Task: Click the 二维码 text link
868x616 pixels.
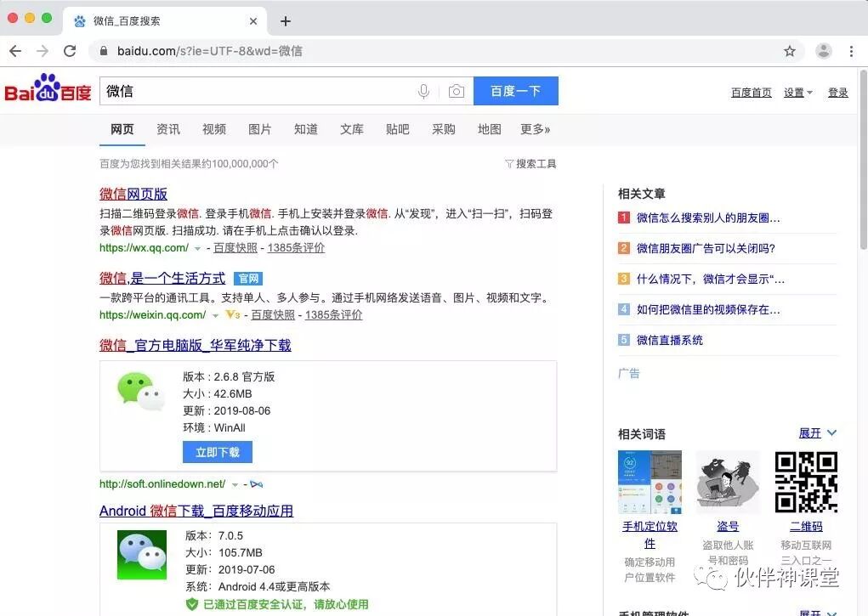Action: pos(806,526)
